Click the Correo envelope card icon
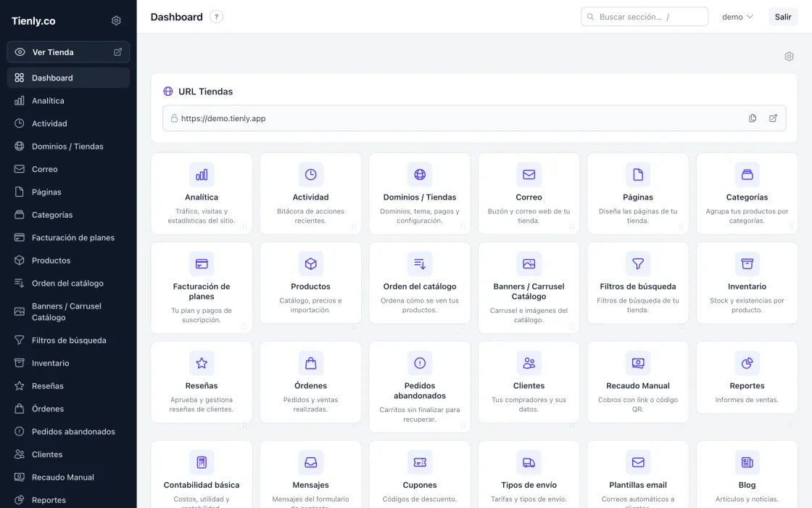 click(529, 175)
